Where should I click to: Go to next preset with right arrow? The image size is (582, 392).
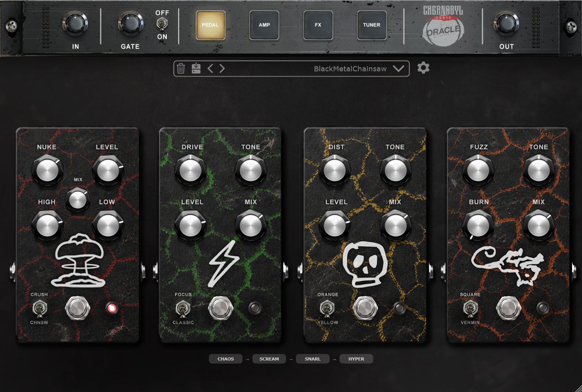point(222,68)
